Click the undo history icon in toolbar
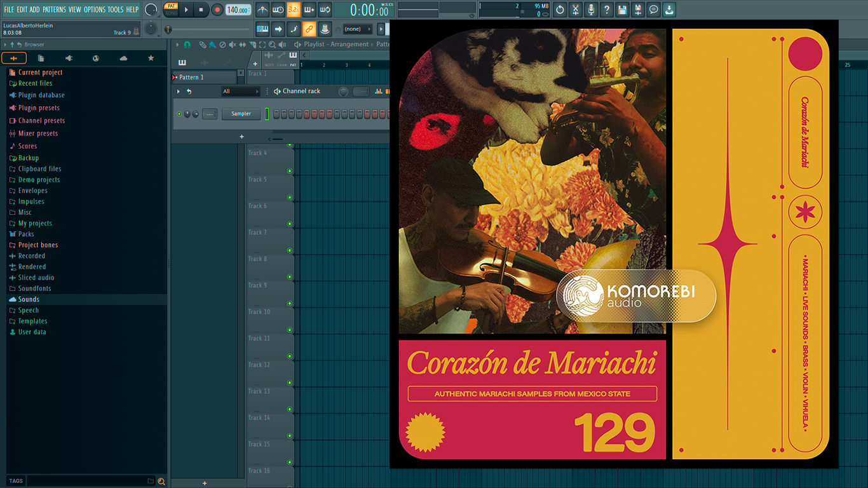Screen dimensions: 868x488 pyautogui.click(x=560, y=10)
